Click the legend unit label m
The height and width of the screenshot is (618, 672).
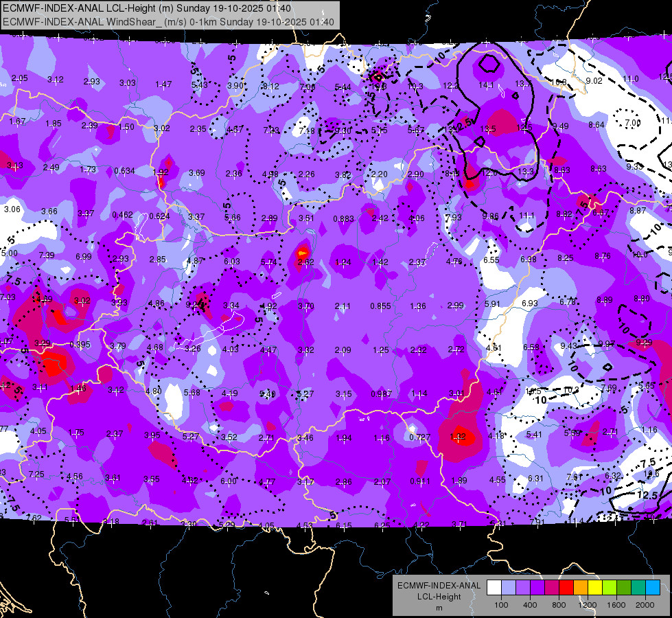[439, 608]
